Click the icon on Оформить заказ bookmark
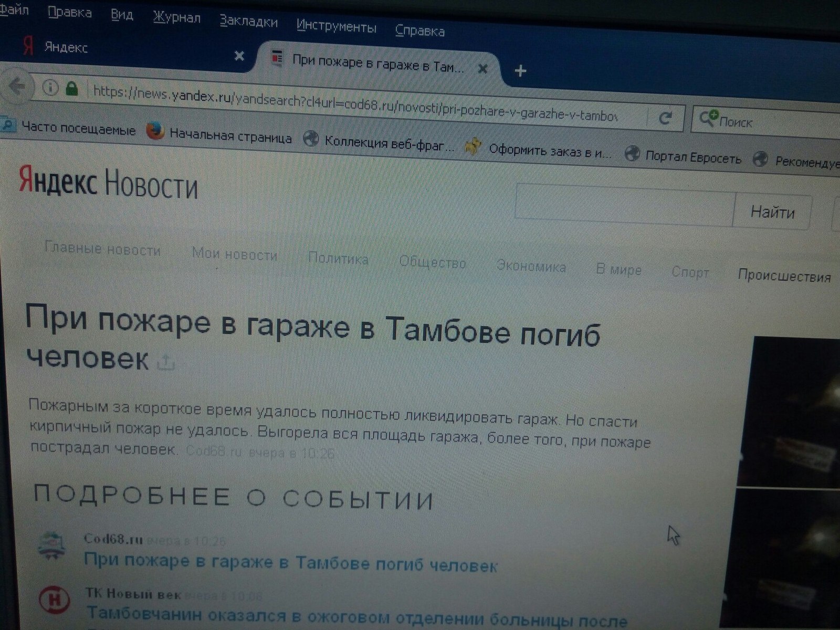Image resolution: width=840 pixels, height=630 pixels. coord(474,146)
